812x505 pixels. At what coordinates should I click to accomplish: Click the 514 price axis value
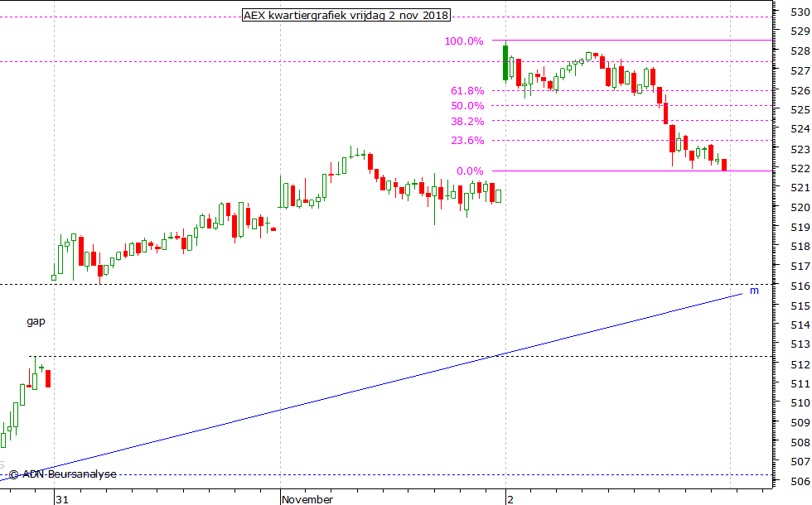[x=800, y=325]
